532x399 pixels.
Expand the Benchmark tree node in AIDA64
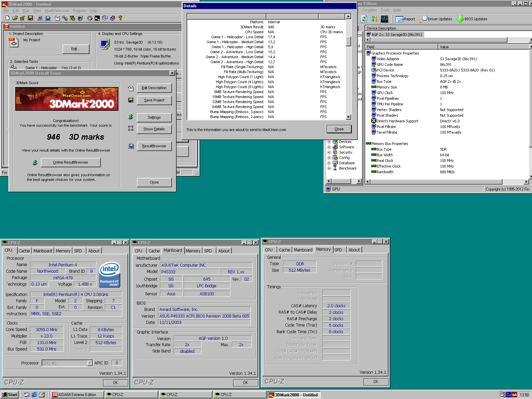(329, 168)
